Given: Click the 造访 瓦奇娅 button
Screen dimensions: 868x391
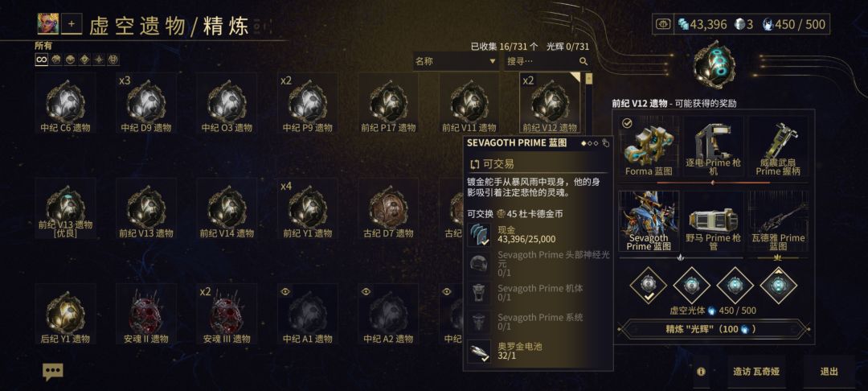Looking at the screenshot, I should coord(755,372).
